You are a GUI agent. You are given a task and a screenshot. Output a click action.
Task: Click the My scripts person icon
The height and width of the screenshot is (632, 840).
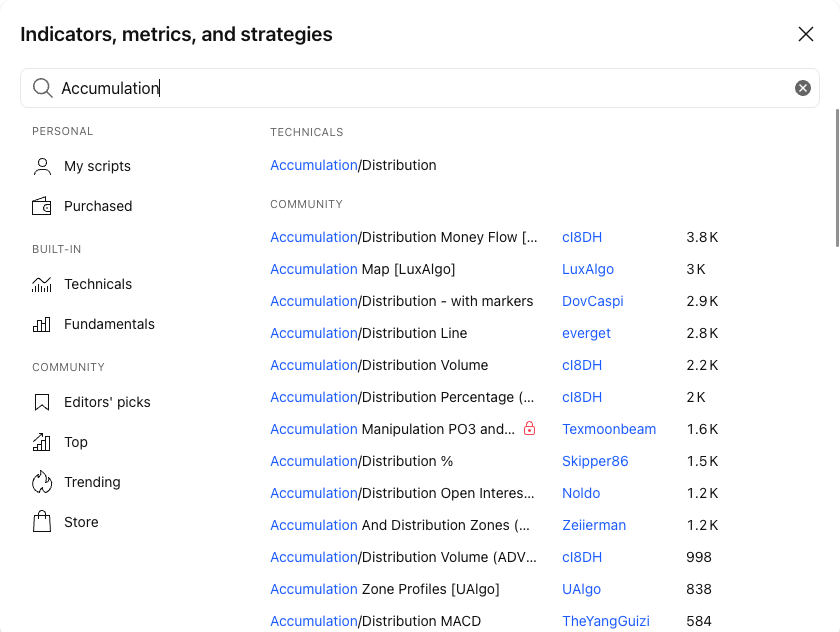click(x=42, y=166)
